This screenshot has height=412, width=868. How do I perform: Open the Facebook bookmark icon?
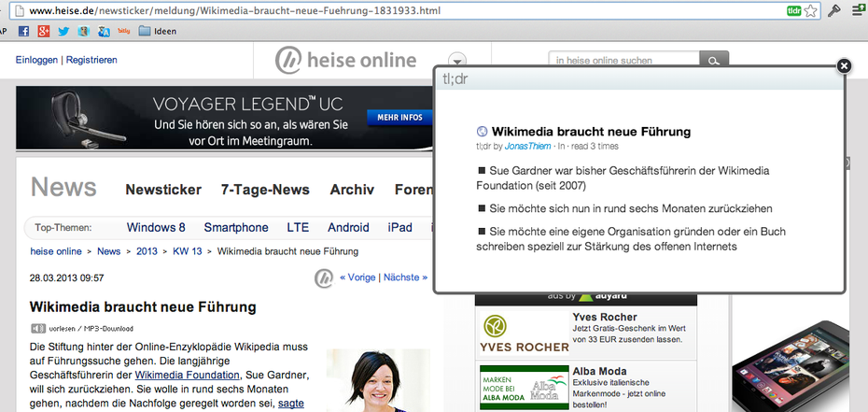[23, 31]
